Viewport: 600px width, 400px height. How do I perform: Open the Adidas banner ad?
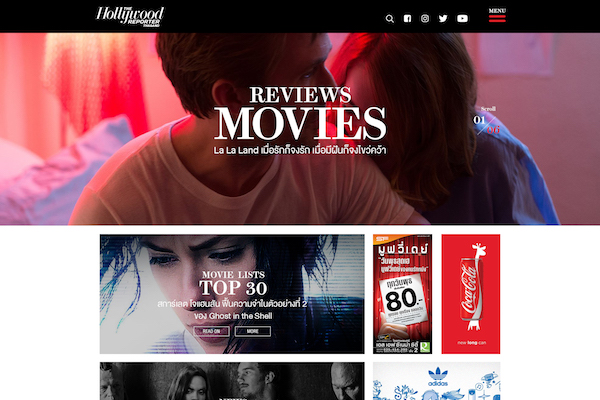point(437,381)
